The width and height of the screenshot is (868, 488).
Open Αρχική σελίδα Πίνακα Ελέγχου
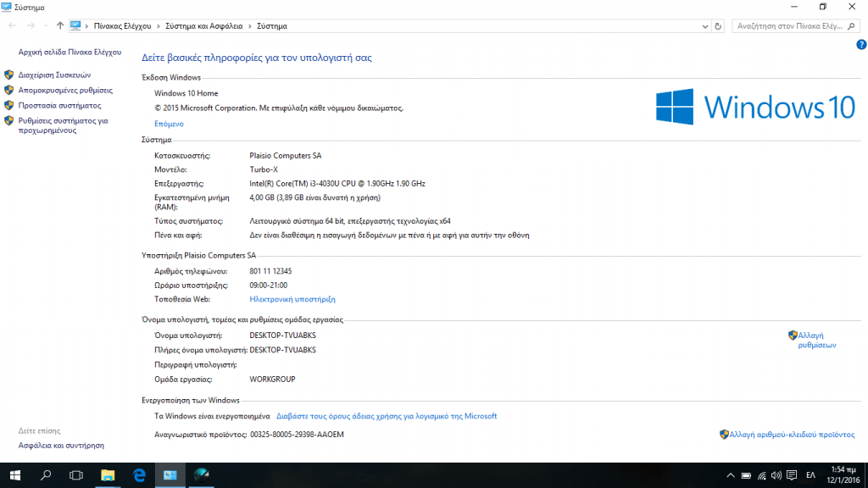[70, 52]
